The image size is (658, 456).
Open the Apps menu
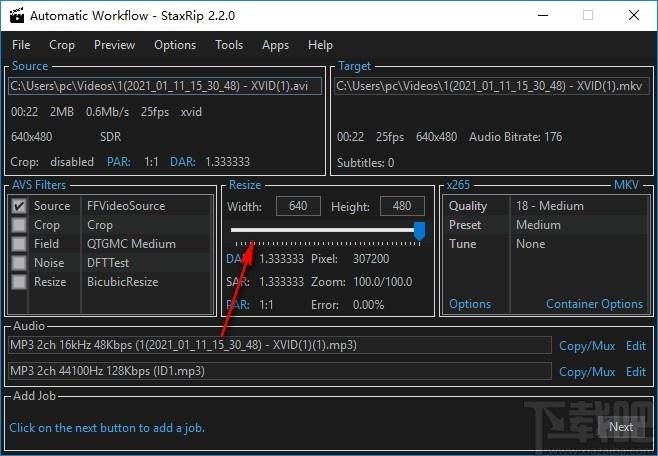pos(275,45)
